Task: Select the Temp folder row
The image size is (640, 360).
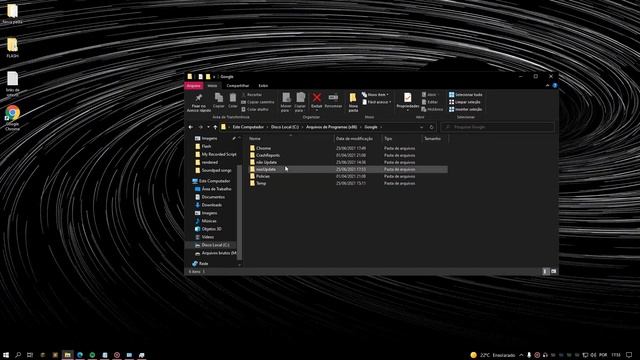Action: [x=348, y=183]
